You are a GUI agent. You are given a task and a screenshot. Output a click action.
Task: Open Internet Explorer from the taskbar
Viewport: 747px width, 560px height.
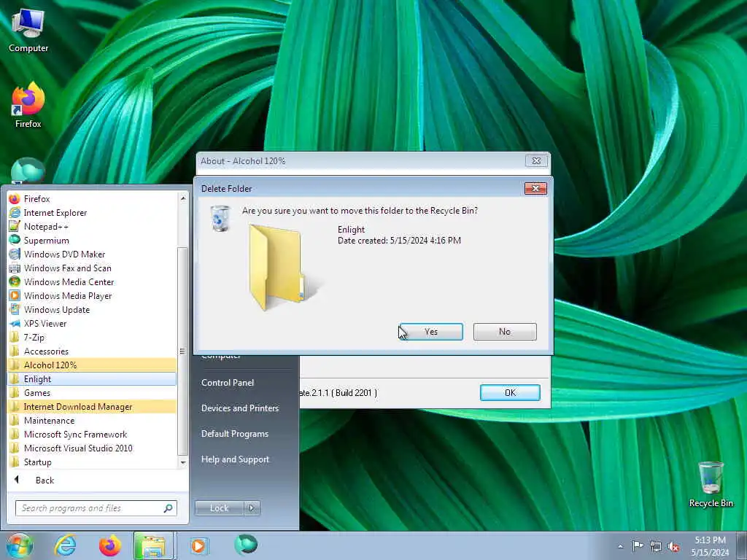[65, 545]
